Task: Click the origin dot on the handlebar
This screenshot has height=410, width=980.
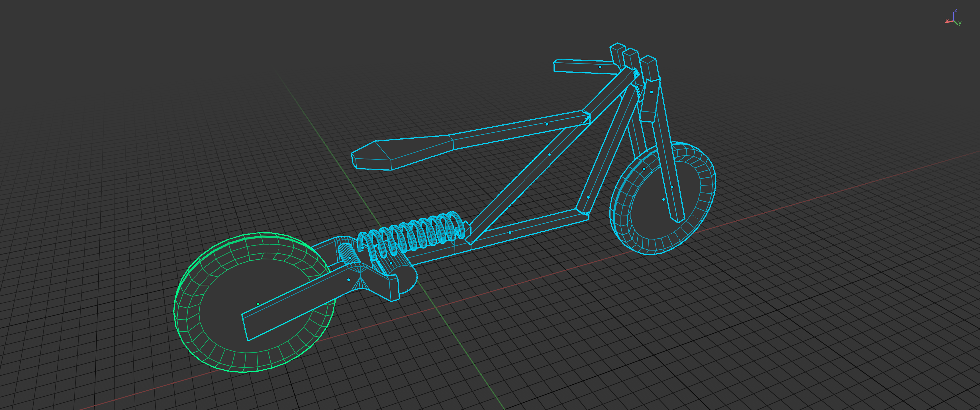Action: point(600,67)
